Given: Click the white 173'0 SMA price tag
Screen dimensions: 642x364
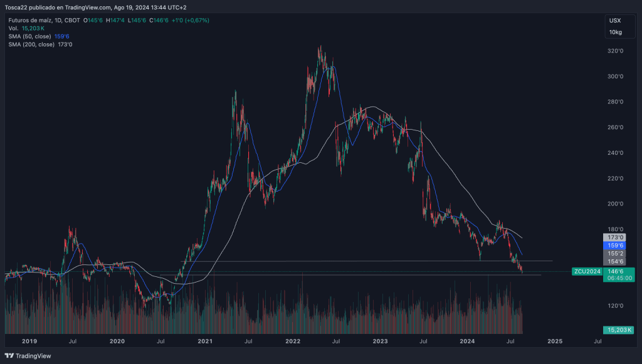Looking at the screenshot, I should [x=614, y=237].
